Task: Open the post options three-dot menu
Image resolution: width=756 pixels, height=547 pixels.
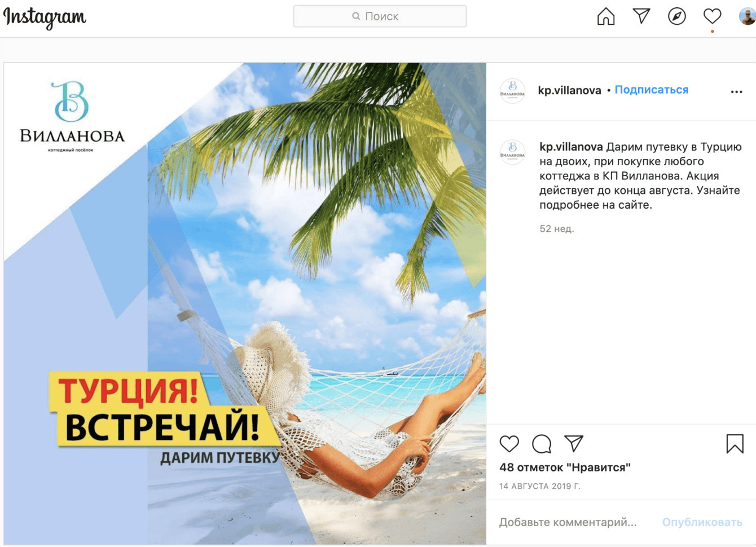Action: coord(736,91)
